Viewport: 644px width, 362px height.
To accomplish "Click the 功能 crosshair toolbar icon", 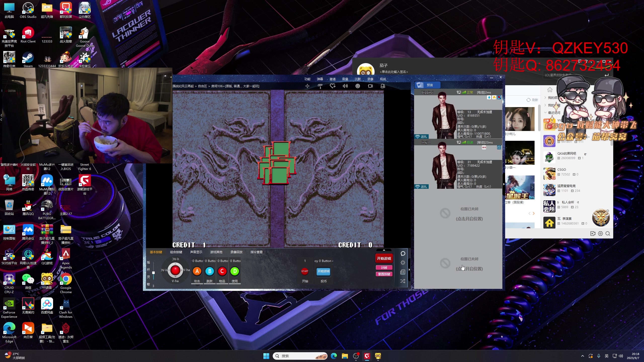I will click(307, 86).
